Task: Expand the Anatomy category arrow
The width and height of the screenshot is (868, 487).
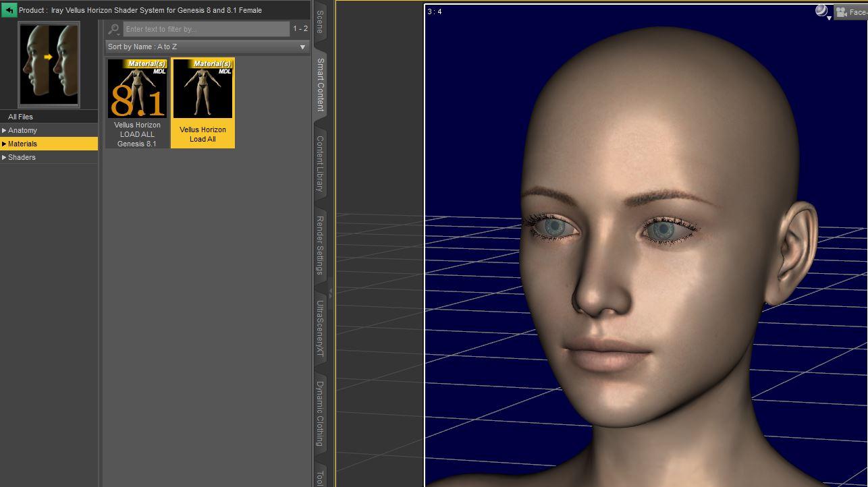Action: pos(4,130)
